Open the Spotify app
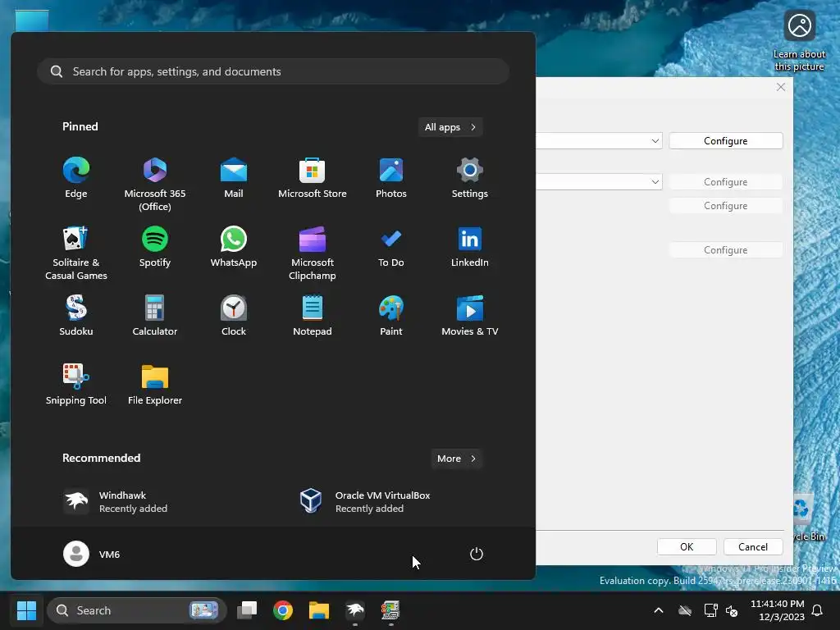840x630 pixels. coord(155,246)
